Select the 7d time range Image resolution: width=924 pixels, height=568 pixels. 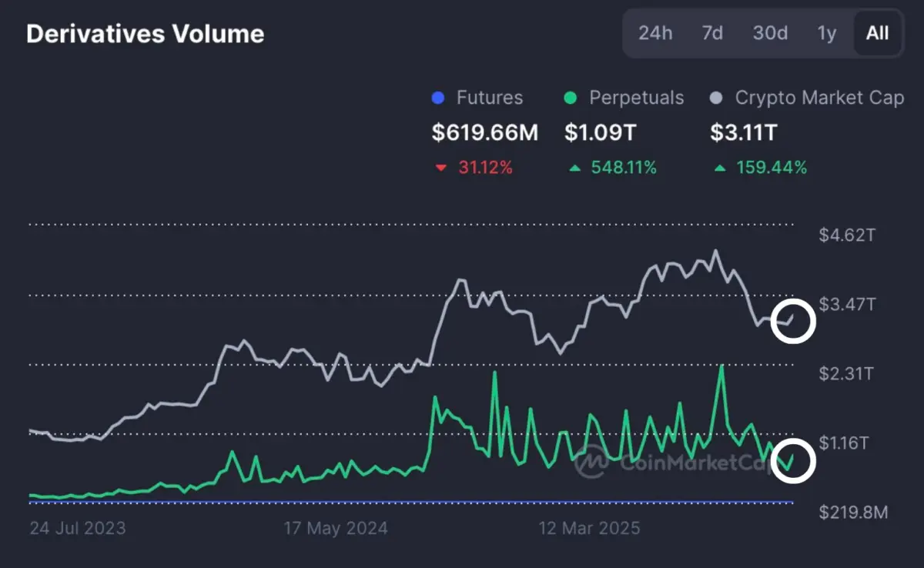coord(711,33)
